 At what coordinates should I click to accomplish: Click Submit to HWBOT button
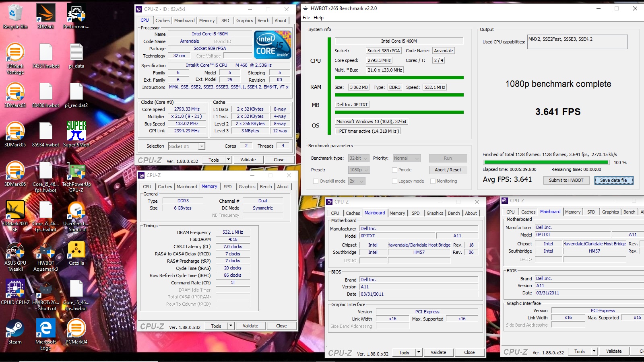click(566, 180)
